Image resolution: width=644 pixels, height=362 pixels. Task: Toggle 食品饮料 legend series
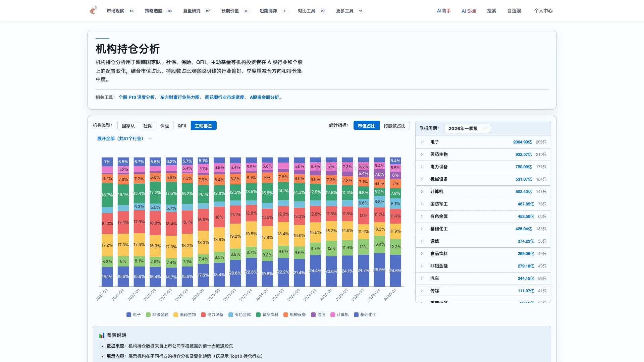pyautogui.click(x=267, y=315)
